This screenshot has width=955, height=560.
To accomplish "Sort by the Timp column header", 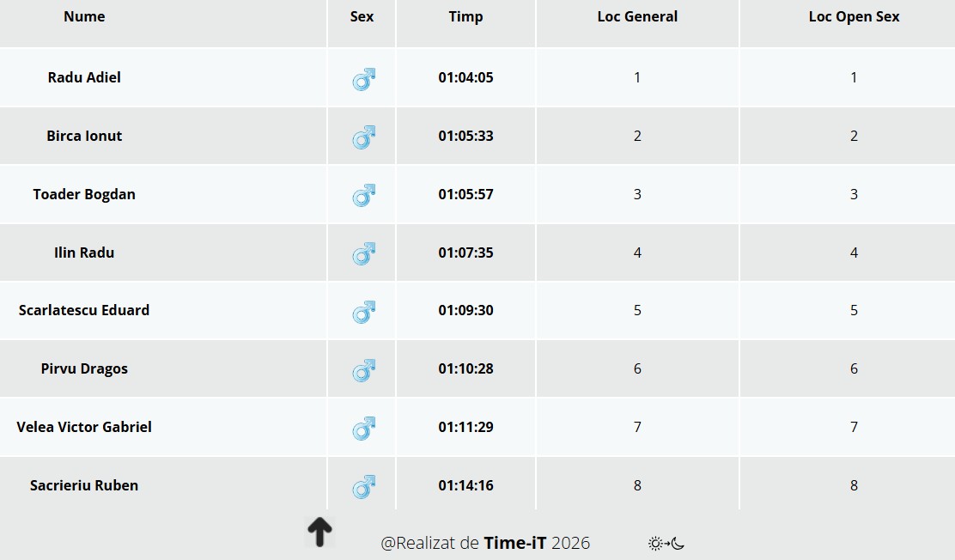I will pos(465,16).
